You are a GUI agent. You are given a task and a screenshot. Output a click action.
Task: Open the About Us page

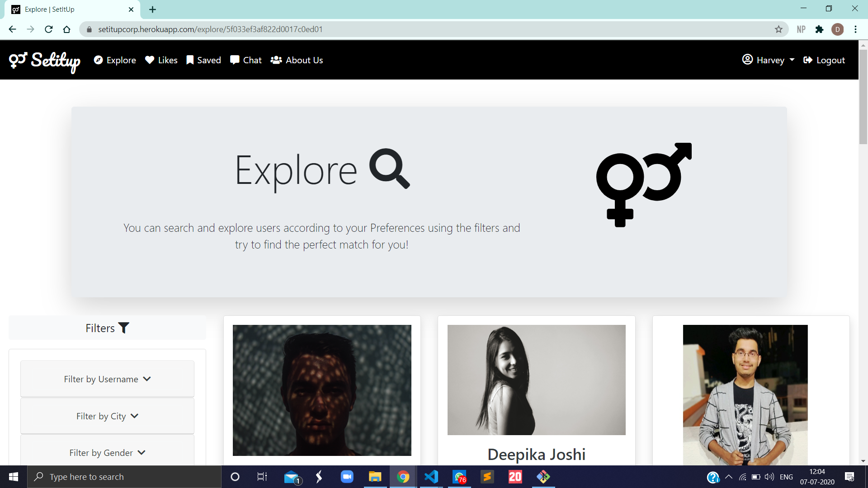[x=297, y=60]
